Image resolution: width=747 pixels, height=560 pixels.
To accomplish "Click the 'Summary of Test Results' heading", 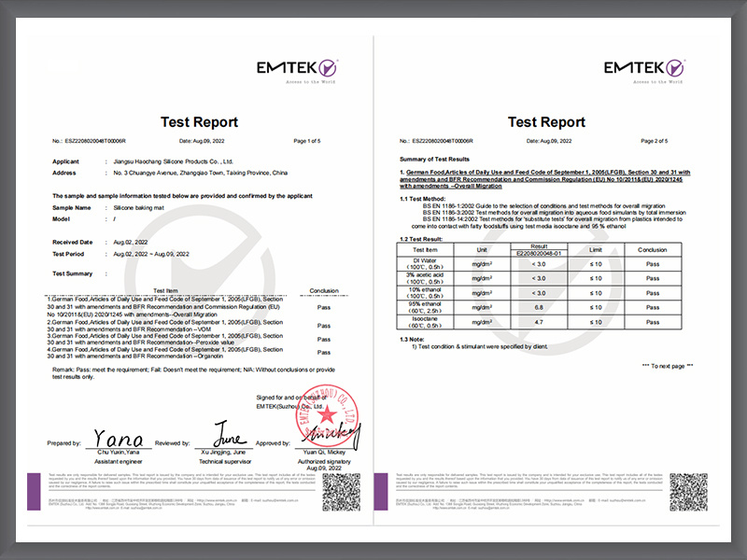I will [434, 159].
